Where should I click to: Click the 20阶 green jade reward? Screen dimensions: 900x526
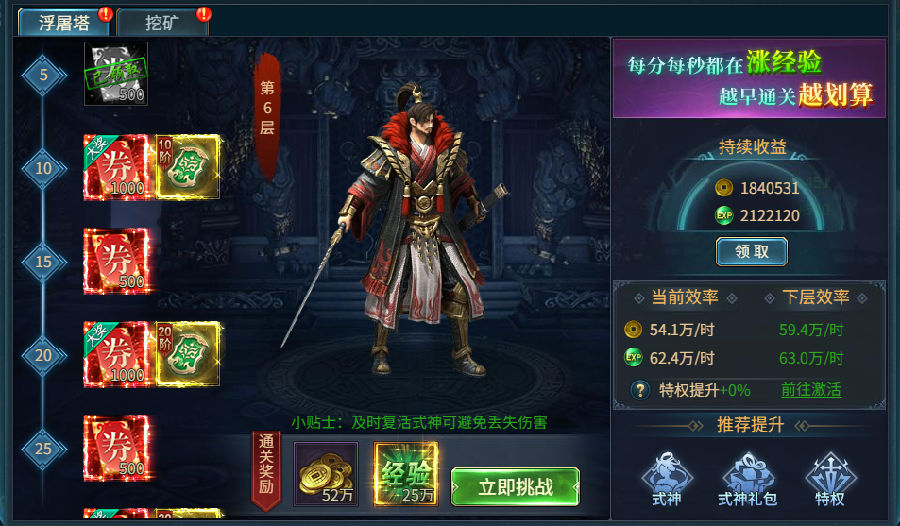coord(188,354)
